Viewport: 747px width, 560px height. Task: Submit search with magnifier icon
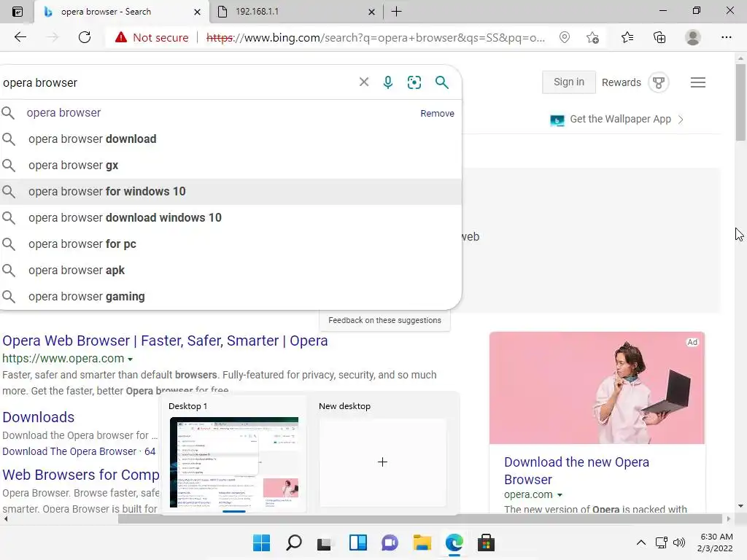point(441,82)
